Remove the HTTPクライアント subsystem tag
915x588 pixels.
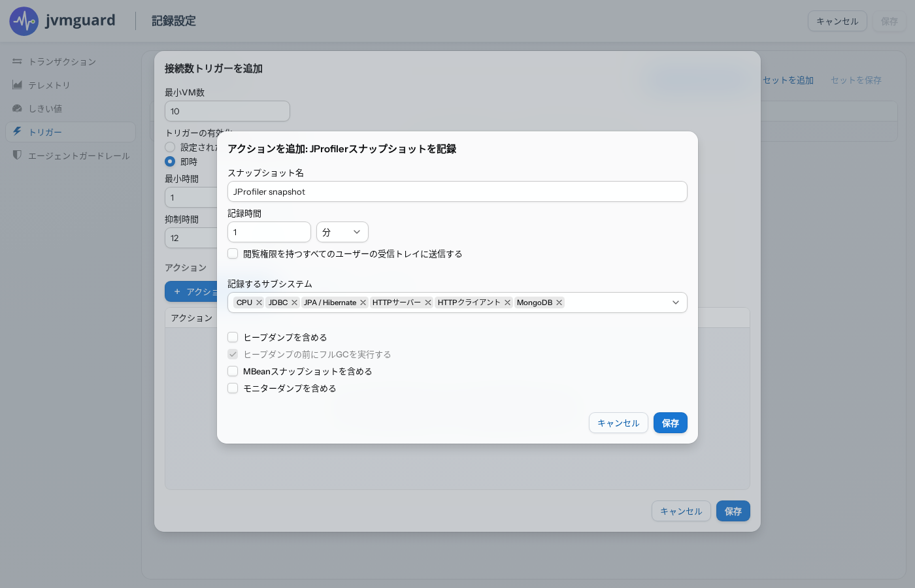507,302
